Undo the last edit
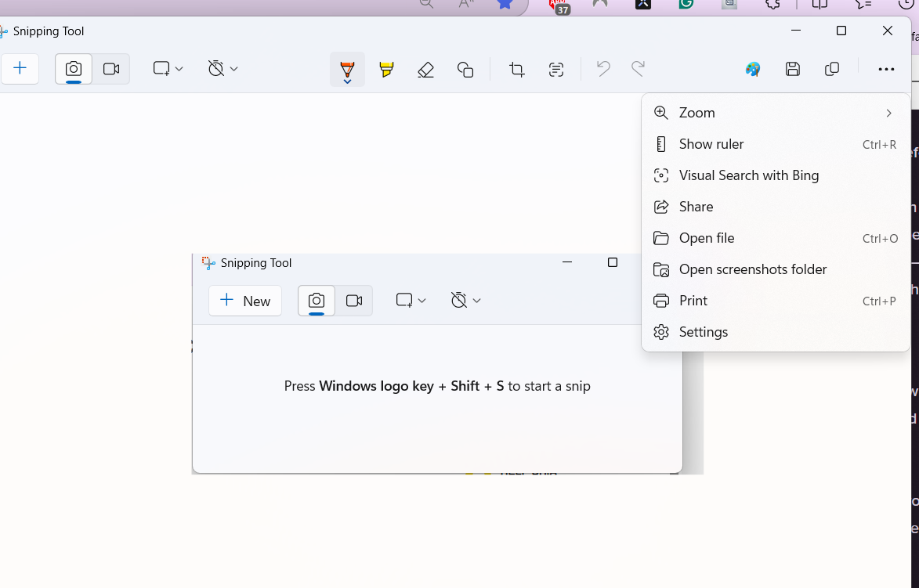The image size is (919, 588). pos(603,69)
